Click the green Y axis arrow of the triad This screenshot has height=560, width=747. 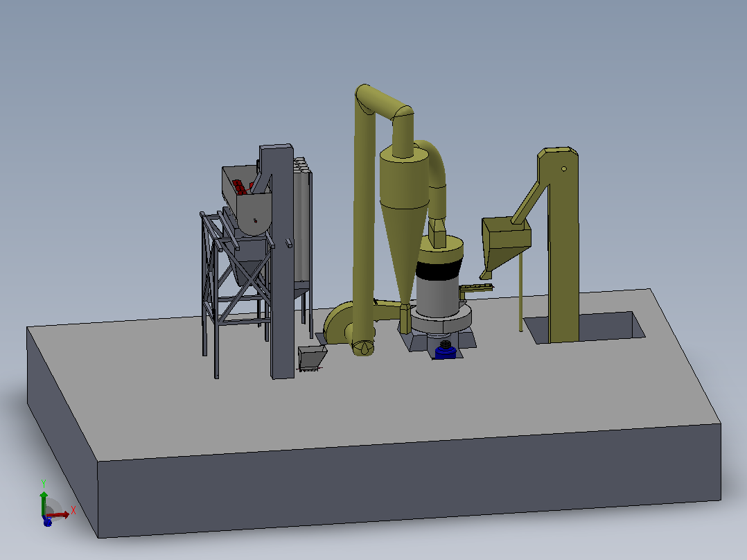44,502
